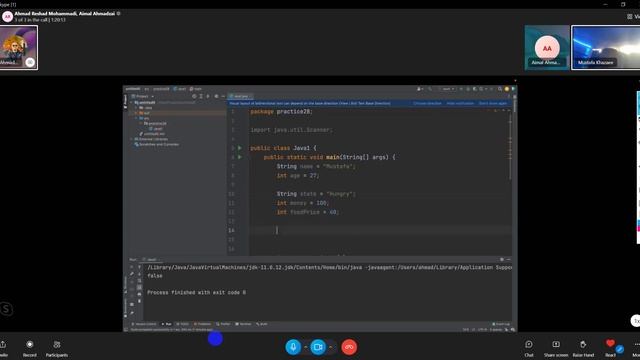Click Collapse All in Project panel
Screen dimensions: 640x360
point(208,96)
